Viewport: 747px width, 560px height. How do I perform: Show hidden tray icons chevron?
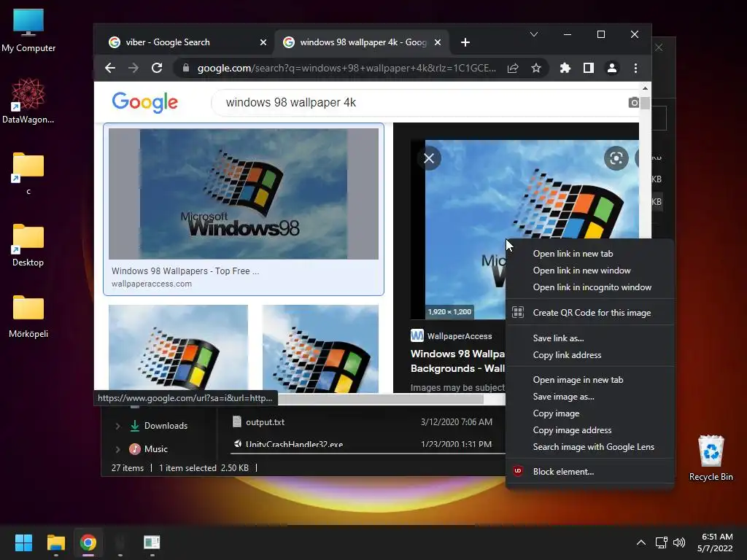tap(641, 542)
